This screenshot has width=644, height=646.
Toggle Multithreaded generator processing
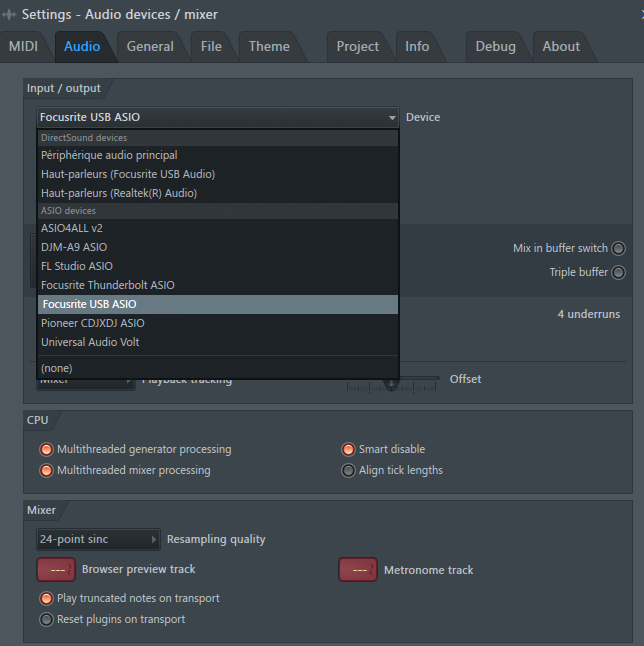point(46,449)
